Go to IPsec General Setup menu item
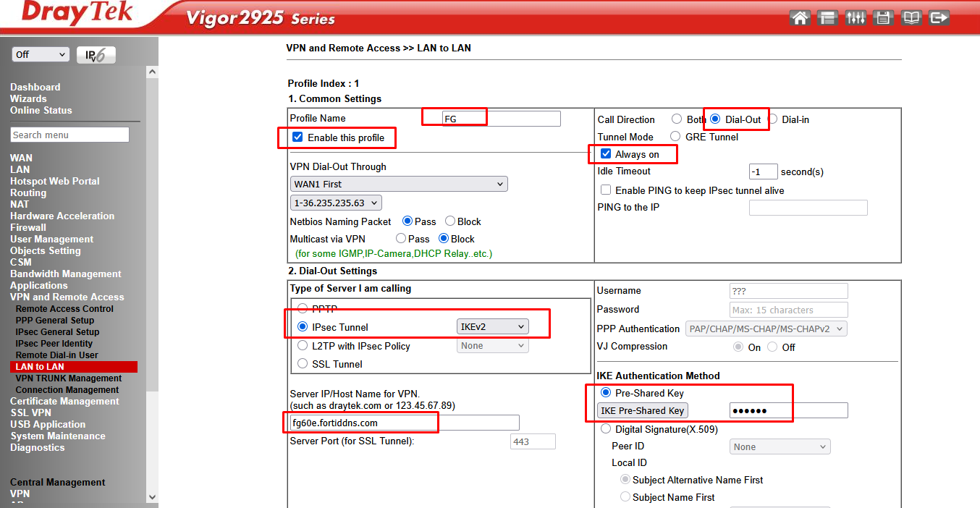Image resolution: width=980 pixels, height=508 pixels. click(57, 332)
